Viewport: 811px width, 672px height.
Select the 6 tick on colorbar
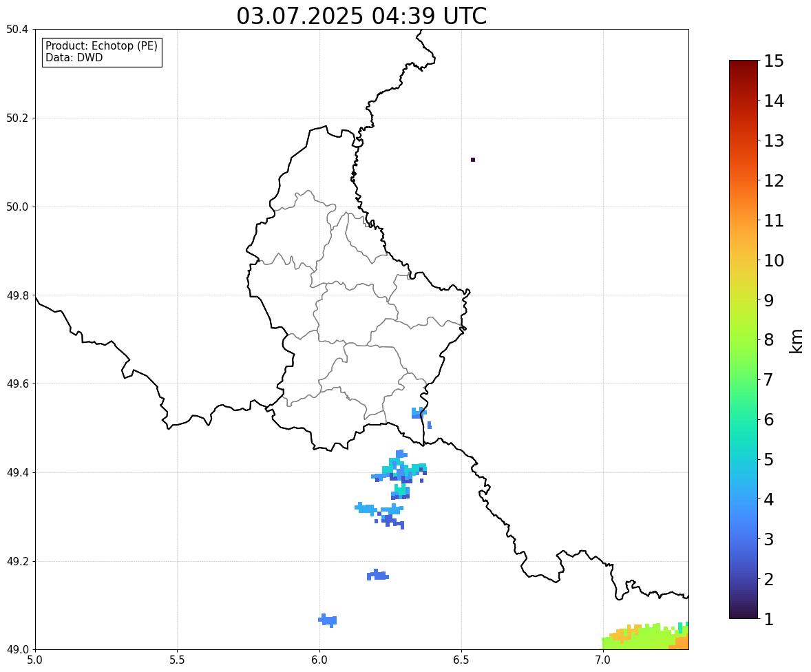click(769, 419)
